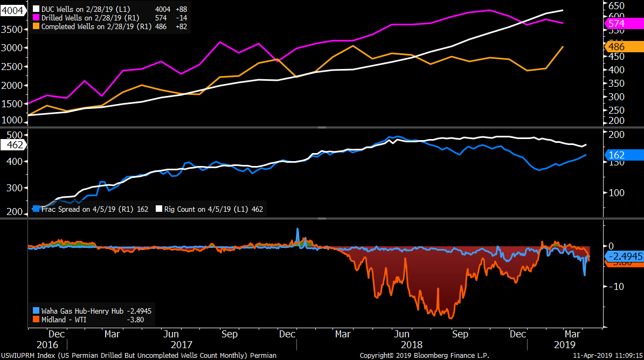Click the '-3.80' value beside Midland - WTI
The image size is (644, 360).
click(135, 320)
